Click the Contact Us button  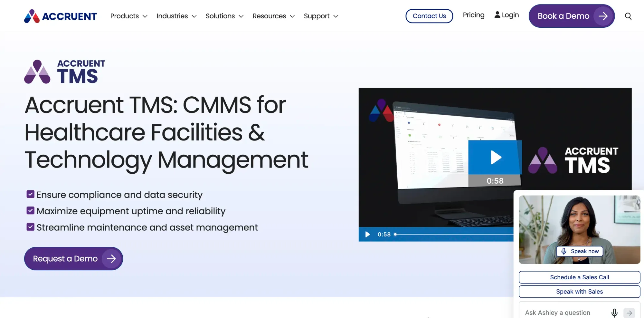coord(429,16)
